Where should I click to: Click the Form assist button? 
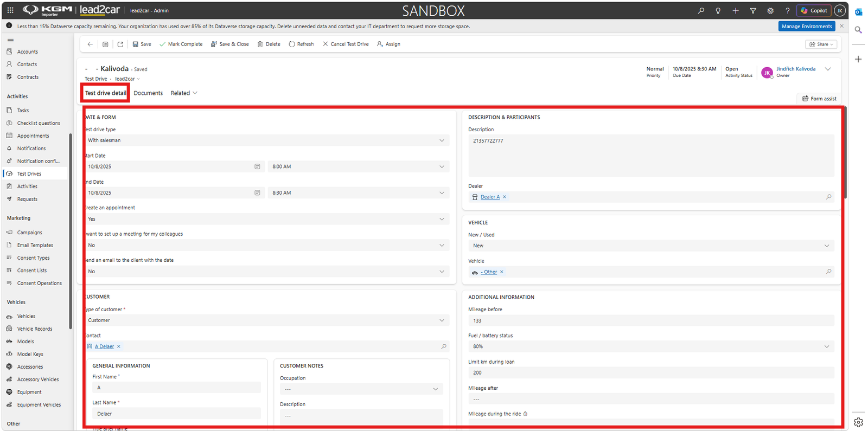click(x=819, y=99)
